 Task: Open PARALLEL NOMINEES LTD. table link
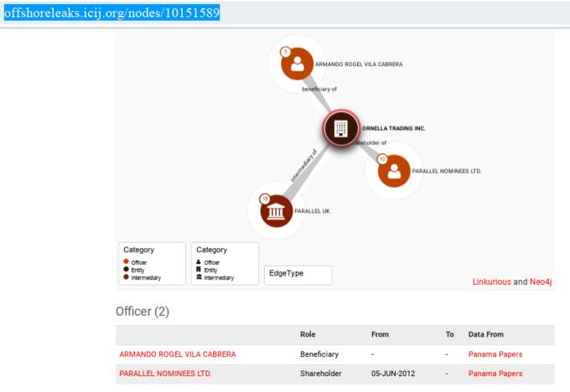[165, 374]
